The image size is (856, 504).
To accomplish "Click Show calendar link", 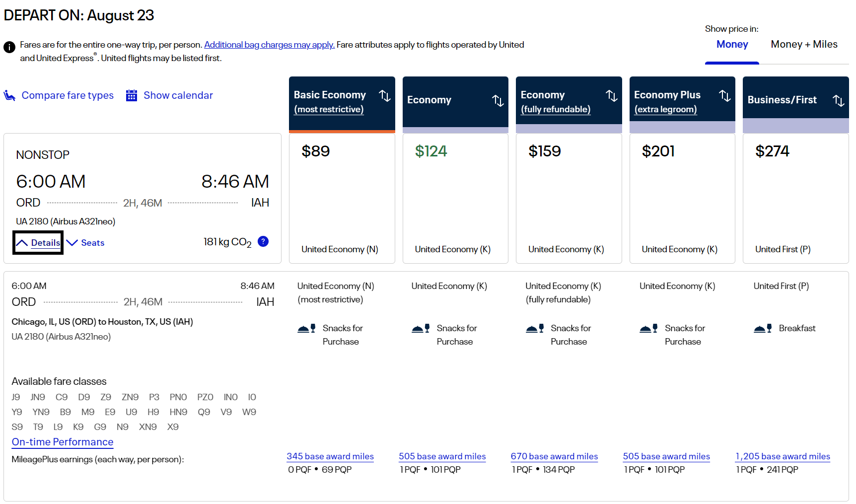I will (x=178, y=95).
